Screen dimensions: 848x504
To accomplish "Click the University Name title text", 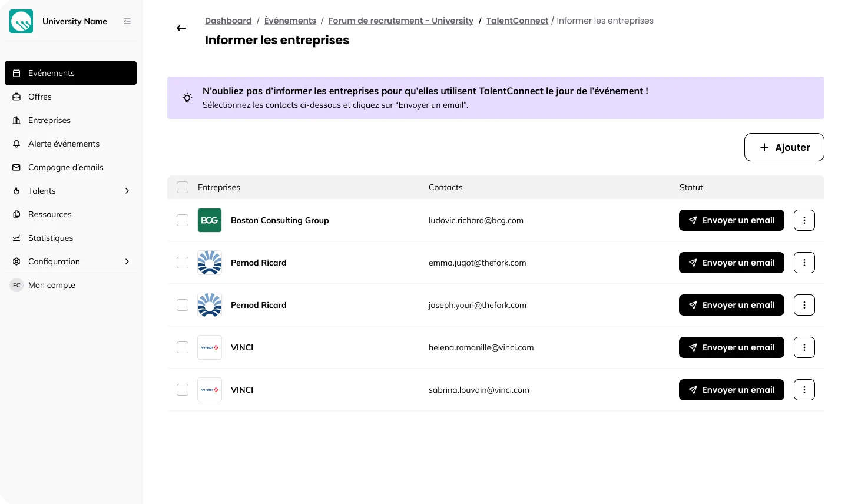I will coord(75,21).
